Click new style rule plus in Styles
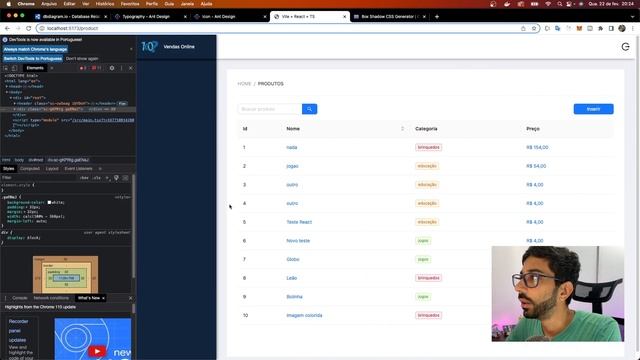Viewport: 640px width, 360px height. coord(107,178)
